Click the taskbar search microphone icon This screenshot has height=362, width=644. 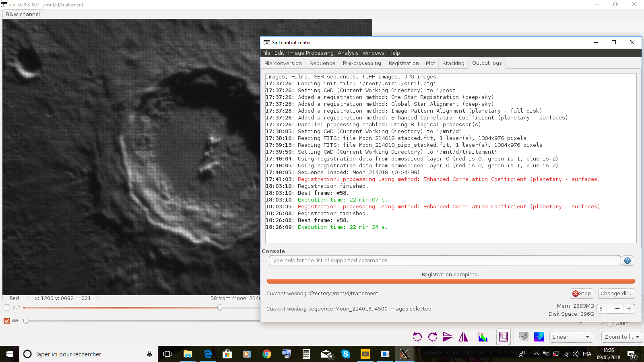click(149, 354)
